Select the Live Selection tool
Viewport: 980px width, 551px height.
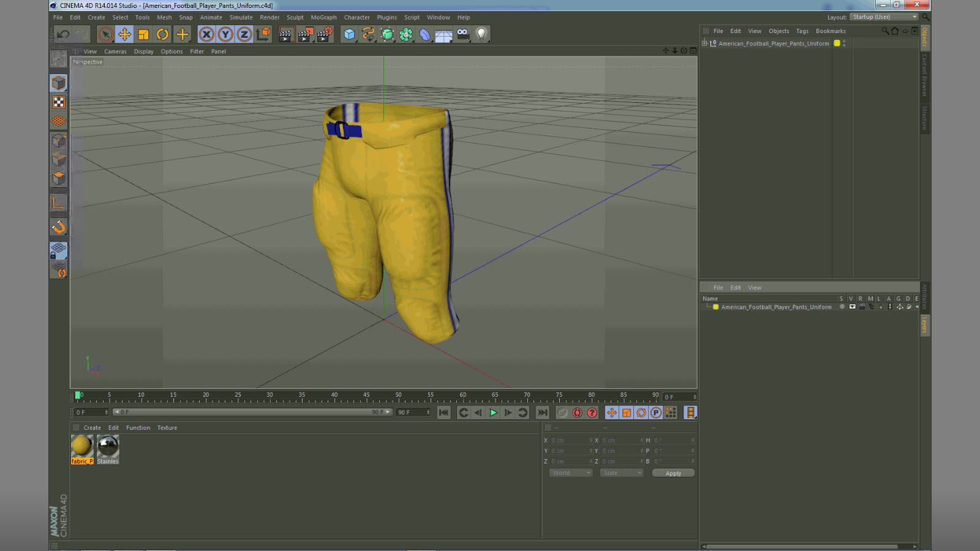tap(105, 34)
